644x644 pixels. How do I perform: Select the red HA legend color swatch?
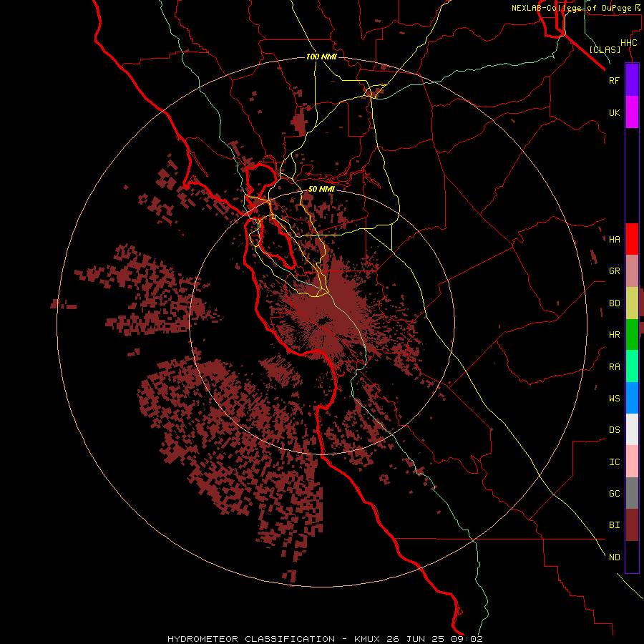(x=632, y=239)
